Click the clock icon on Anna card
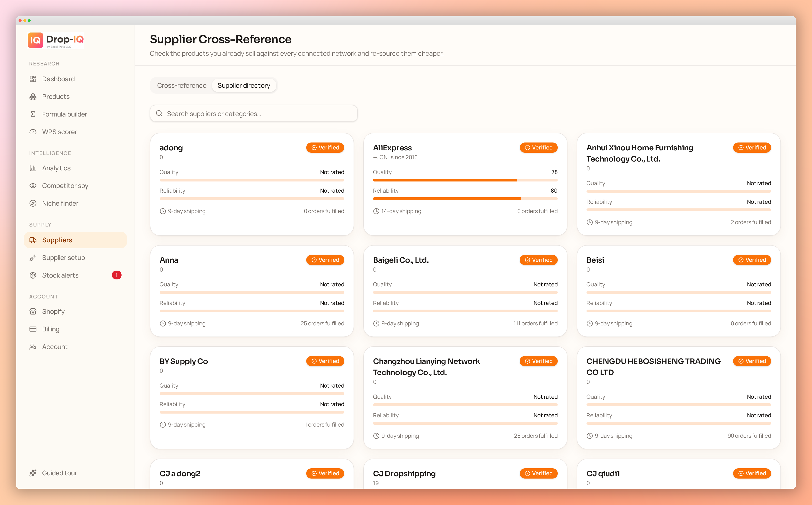The height and width of the screenshot is (505, 812). [163, 323]
